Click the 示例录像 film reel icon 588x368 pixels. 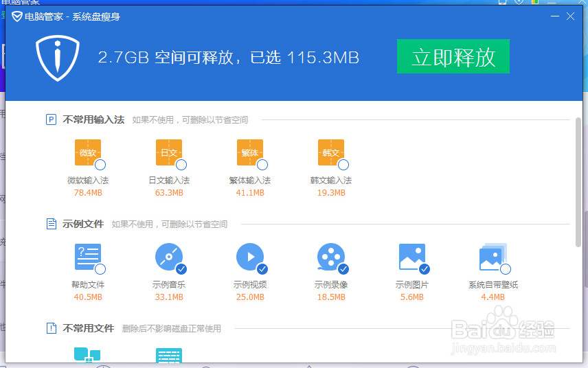coord(331,257)
